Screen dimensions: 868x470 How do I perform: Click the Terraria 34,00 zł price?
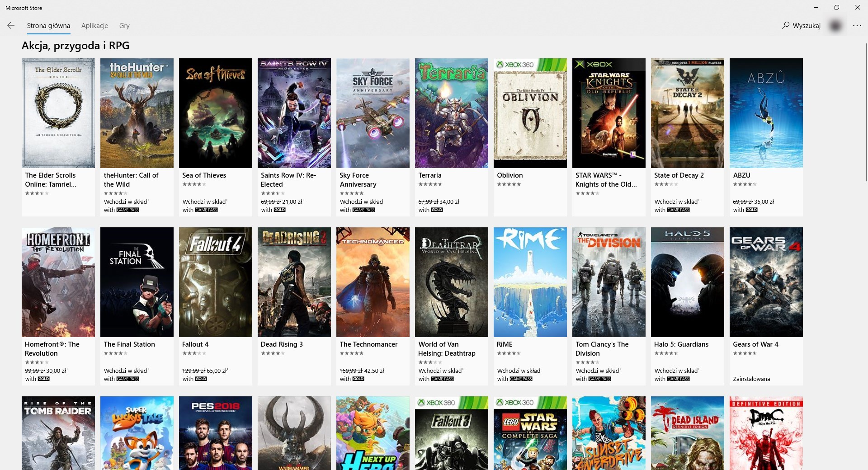(x=449, y=202)
